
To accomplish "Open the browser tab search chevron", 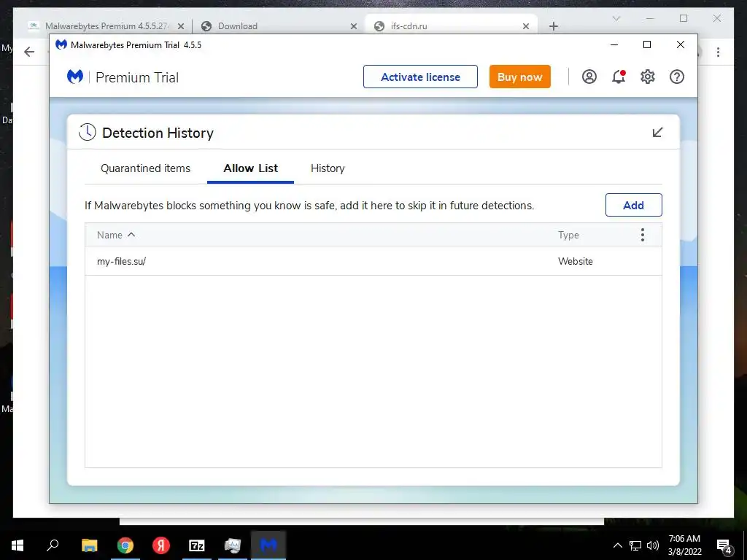I will point(616,18).
